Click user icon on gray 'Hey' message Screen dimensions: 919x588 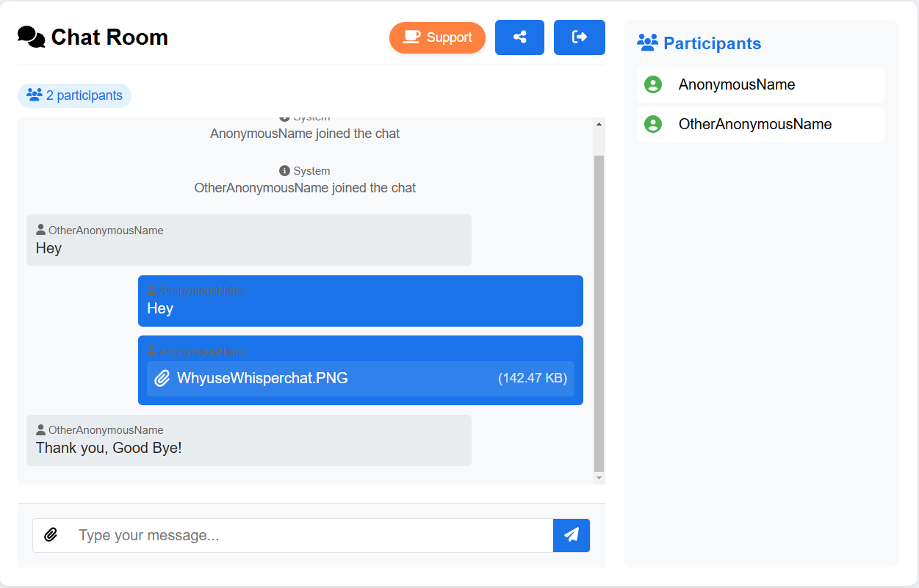pyautogui.click(x=41, y=231)
